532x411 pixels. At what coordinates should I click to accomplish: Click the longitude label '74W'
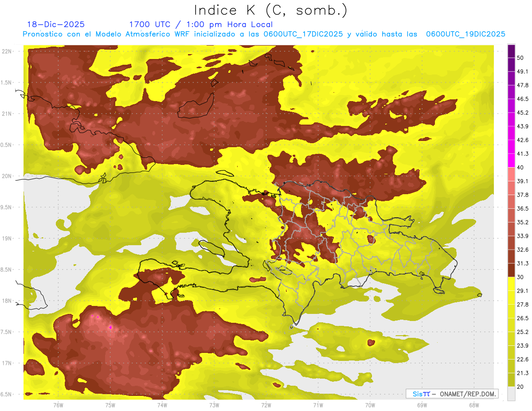[x=162, y=405]
